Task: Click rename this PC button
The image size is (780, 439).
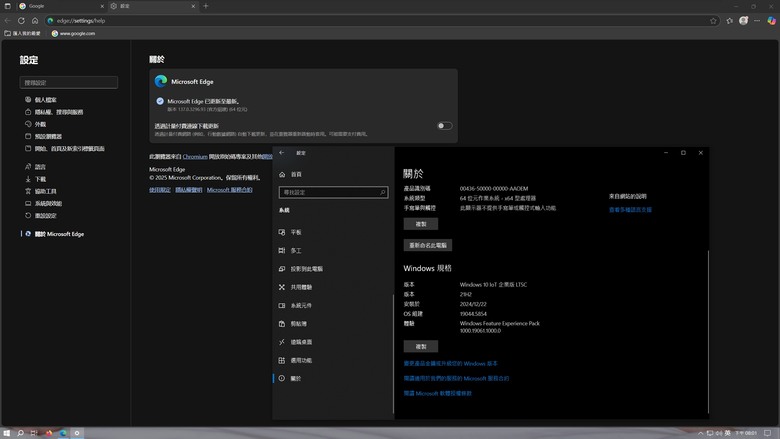Action: 428,246
